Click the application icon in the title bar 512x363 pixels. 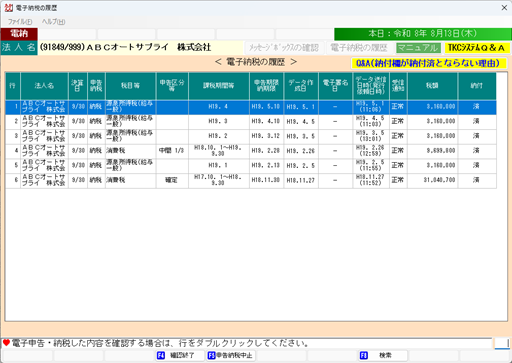pos(8,7)
